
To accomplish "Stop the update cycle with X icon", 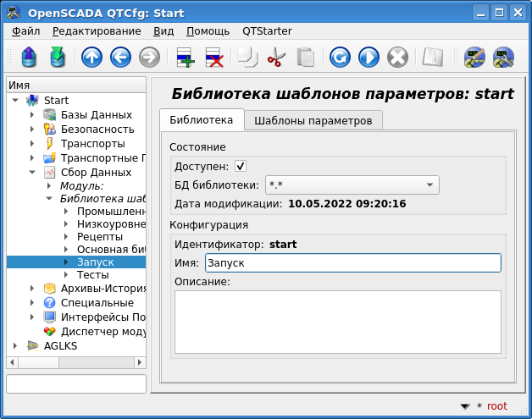I will point(397,57).
